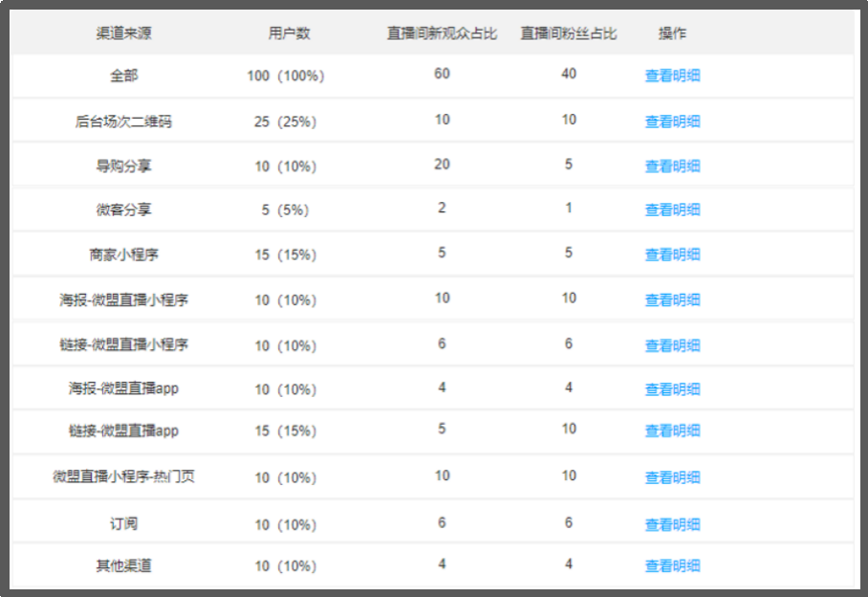Click the 直播间新观众占比 header

(x=442, y=33)
